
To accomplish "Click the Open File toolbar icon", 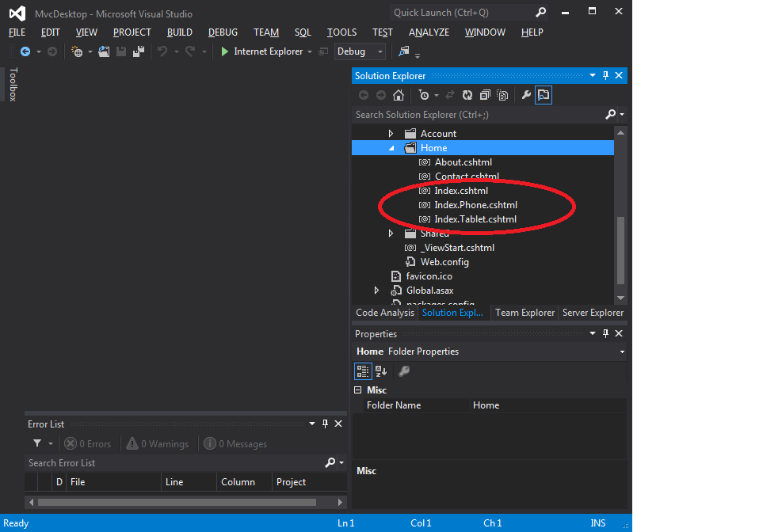I will 104,51.
